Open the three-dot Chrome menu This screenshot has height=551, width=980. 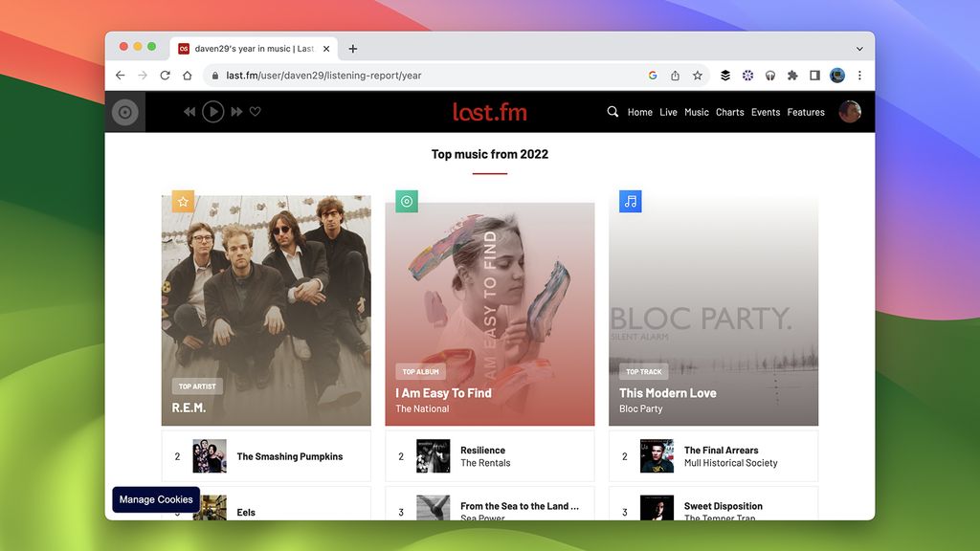point(859,75)
